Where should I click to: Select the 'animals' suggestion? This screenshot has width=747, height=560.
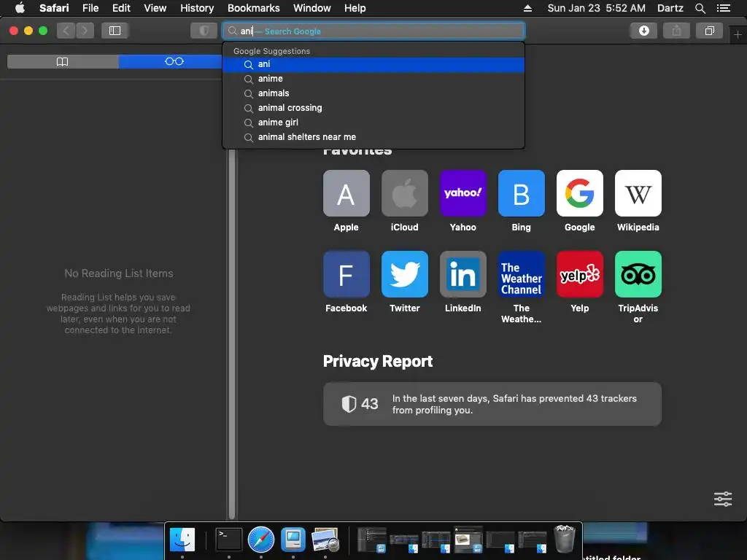[x=373, y=93]
